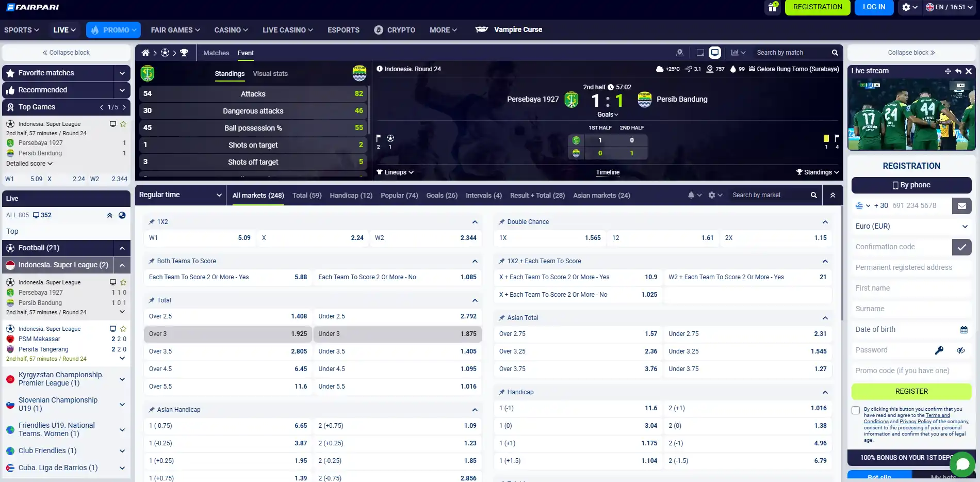This screenshot has width=980, height=482.
Task: Click the REGISTER submit button
Action: click(911, 391)
